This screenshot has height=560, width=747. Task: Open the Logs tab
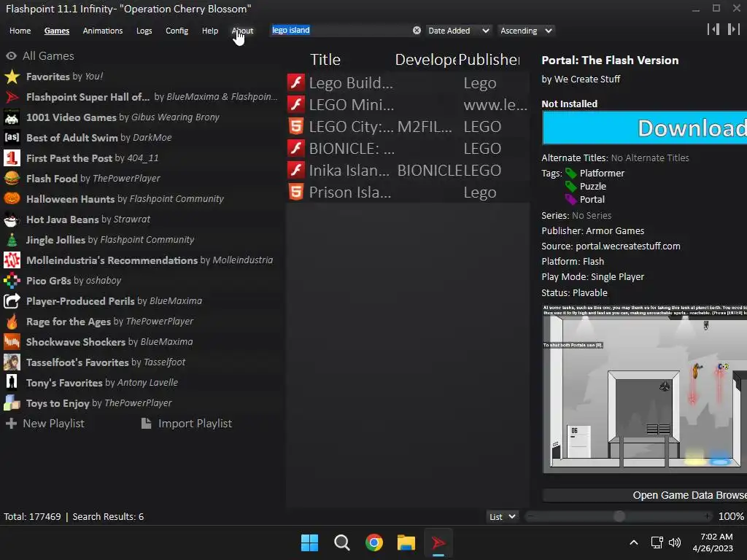click(144, 31)
